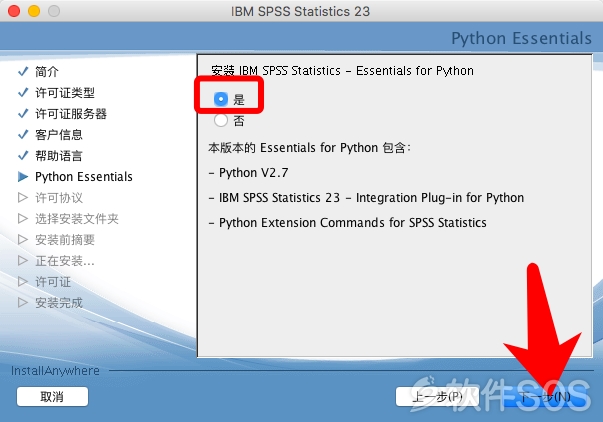603x422 pixels.
Task: Click the Python Essentials header title
Action: (521, 38)
